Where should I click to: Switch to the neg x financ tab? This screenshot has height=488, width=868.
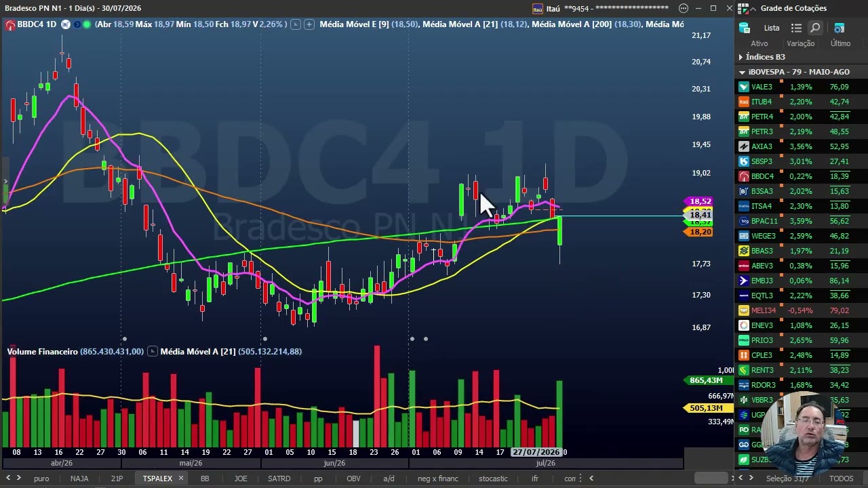438,479
